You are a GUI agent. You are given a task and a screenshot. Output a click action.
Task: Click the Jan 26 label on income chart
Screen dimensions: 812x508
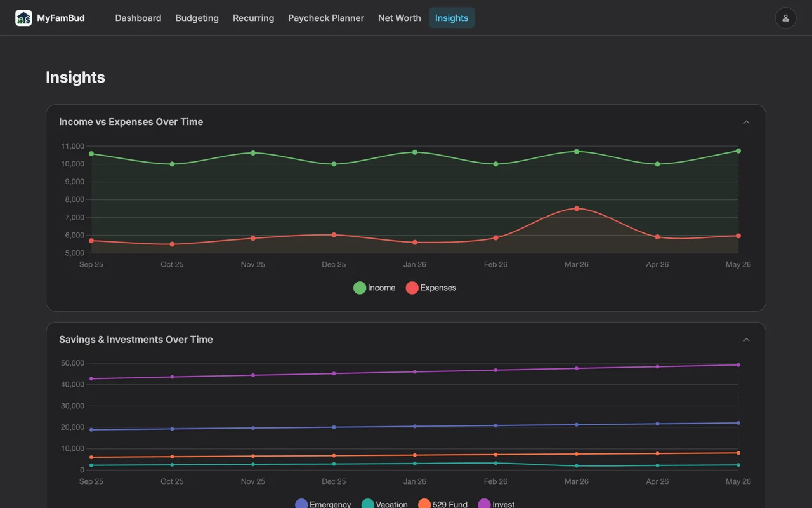pyautogui.click(x=415, y=264)
